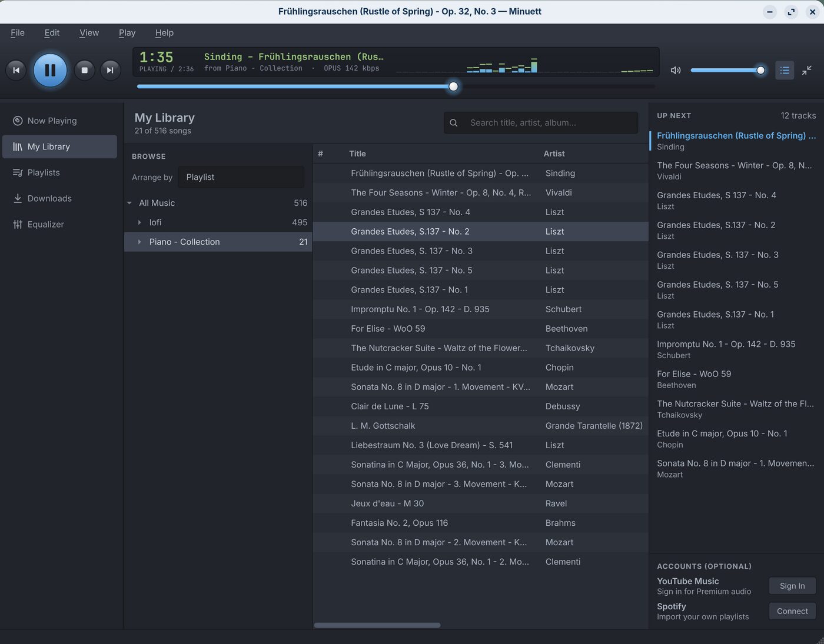Screen dimensions: 824x644
Task: Select Nutcracker Suite row in song list
Action: click(x=480, y=348)
